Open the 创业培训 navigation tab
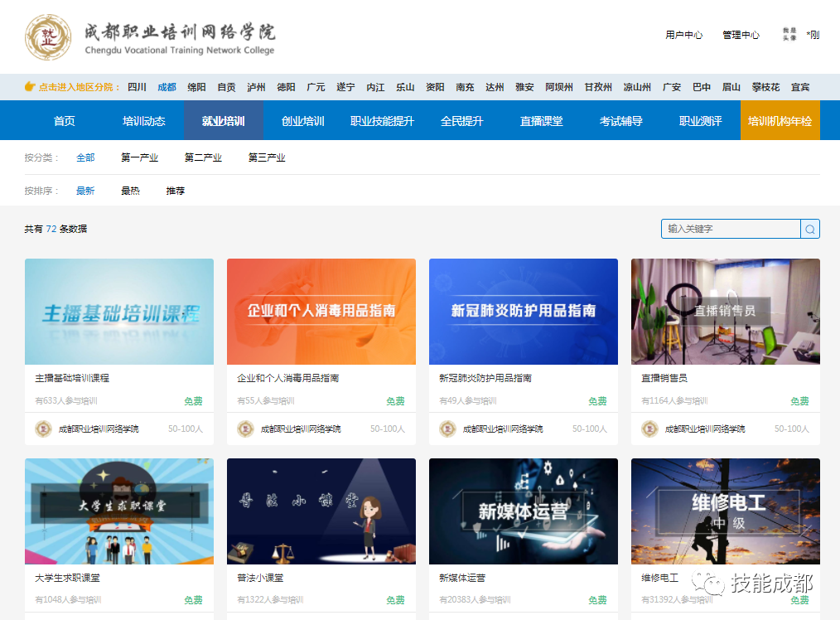 click(302, 121)
